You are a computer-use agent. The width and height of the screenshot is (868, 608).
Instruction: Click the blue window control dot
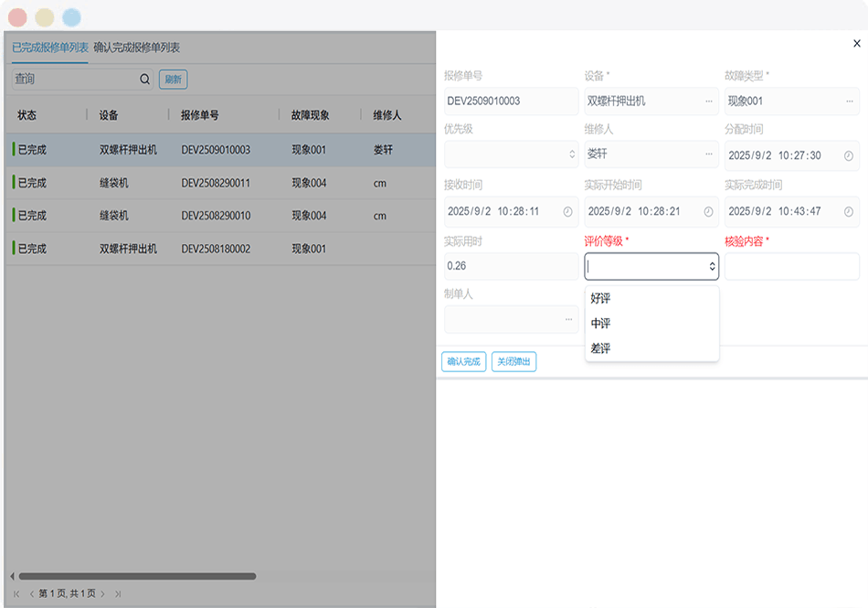pos(71,17)
